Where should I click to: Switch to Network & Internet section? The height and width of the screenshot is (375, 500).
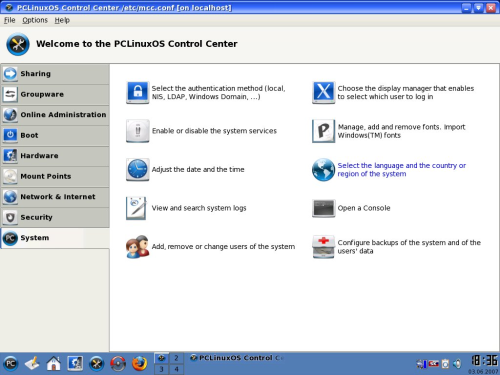55,197
